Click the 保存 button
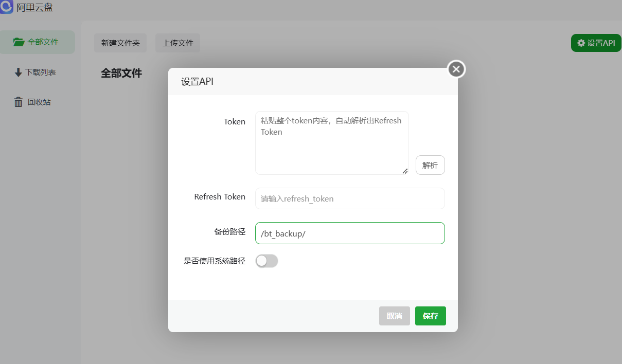 coord(431,316)
